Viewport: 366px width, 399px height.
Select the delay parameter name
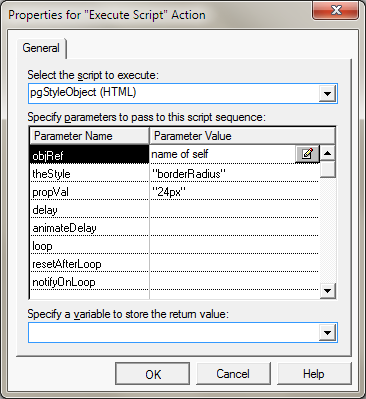[x=45, y=210]
